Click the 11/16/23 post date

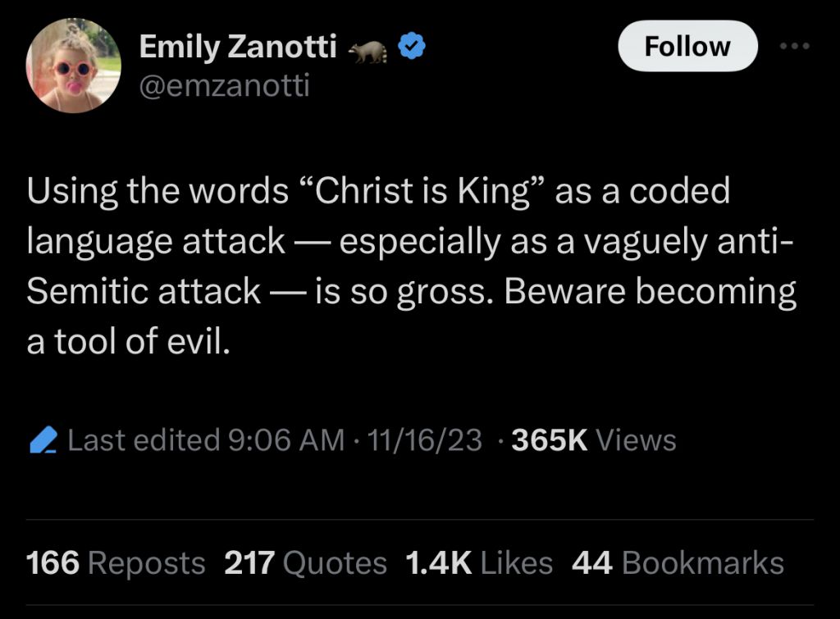coord(425,441)
